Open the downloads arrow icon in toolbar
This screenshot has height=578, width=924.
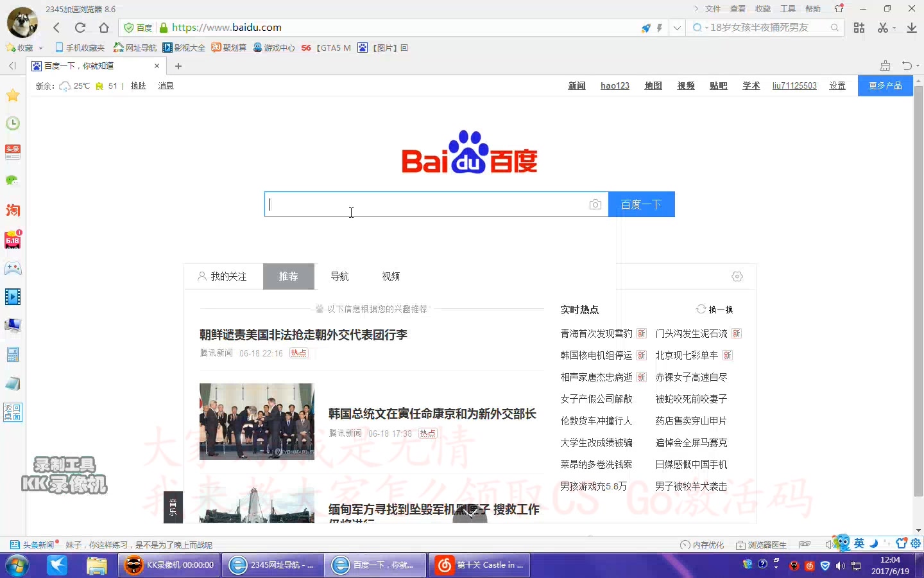coord(911,28)
